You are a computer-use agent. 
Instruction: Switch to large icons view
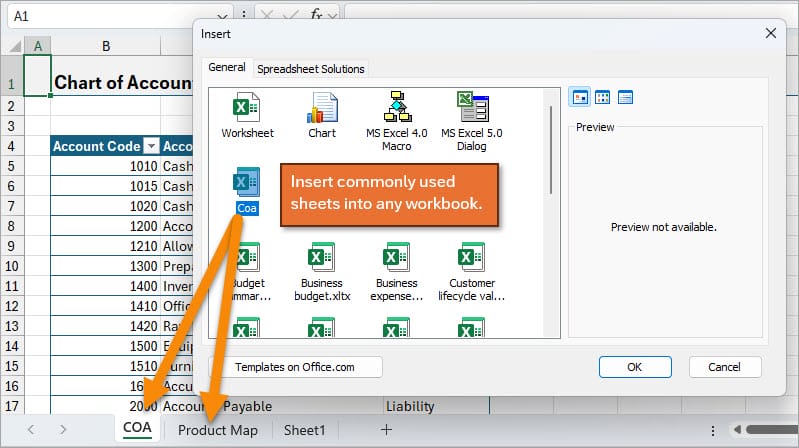[x=579, y=97]
